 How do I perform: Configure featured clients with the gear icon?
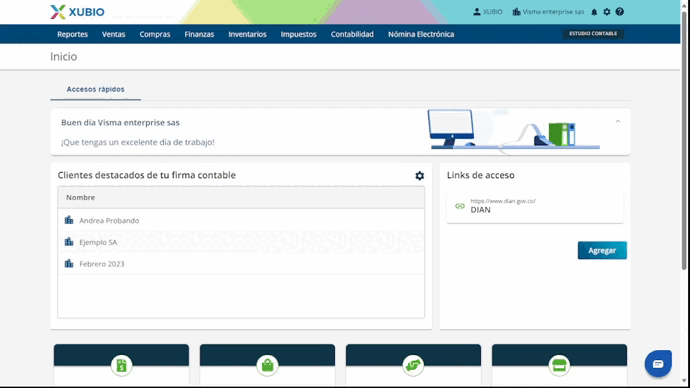click(420, 176)
